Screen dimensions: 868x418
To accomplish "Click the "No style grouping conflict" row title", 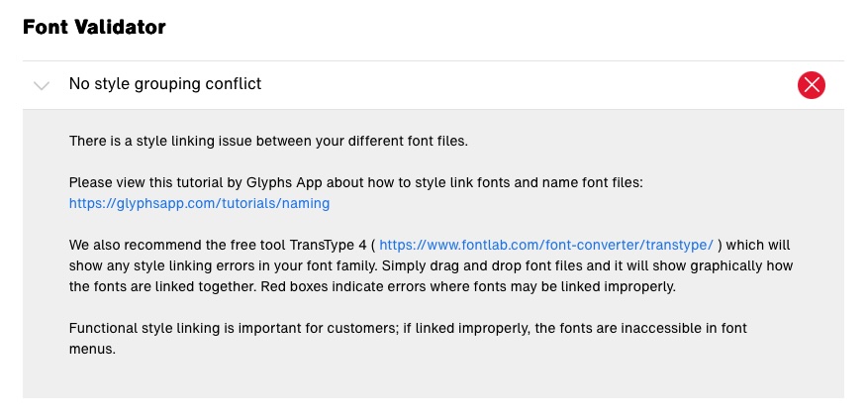I will [x=165, y=84].
